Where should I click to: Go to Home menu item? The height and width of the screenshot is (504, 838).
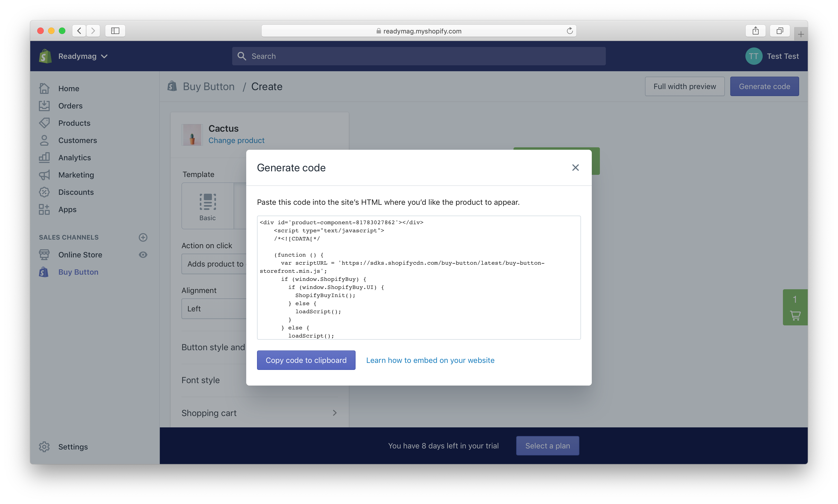(69, 88)
